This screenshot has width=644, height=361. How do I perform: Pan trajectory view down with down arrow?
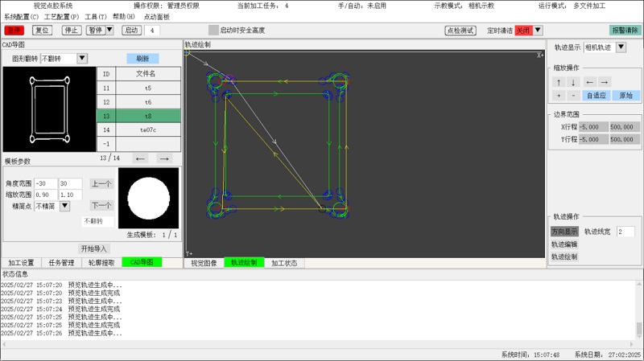[573, 82]
